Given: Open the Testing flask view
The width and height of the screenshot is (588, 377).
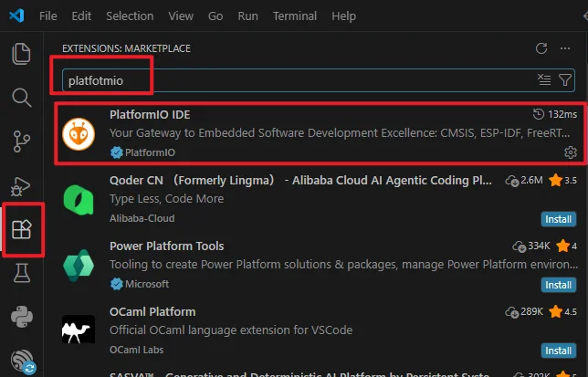Looking at the screenshot, I should pyautogui.click(x=22, y=273).
